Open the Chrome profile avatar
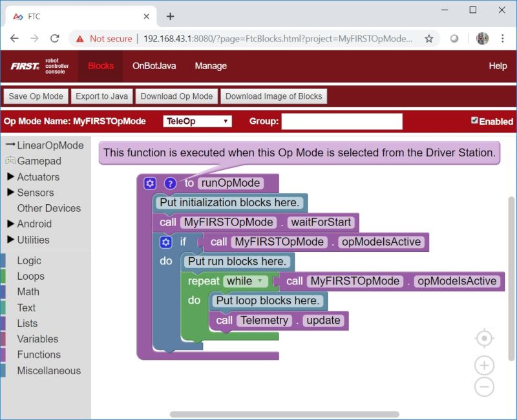The image size is (517, 420). click(482, 39)
